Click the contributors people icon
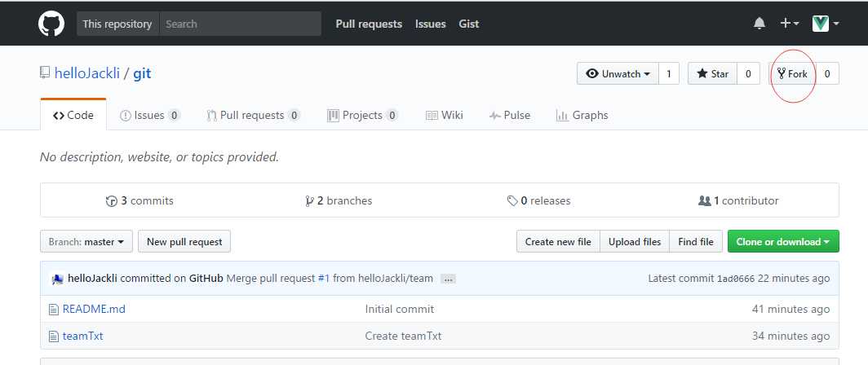This screenshot has width=868, height=365. [705, 201]
